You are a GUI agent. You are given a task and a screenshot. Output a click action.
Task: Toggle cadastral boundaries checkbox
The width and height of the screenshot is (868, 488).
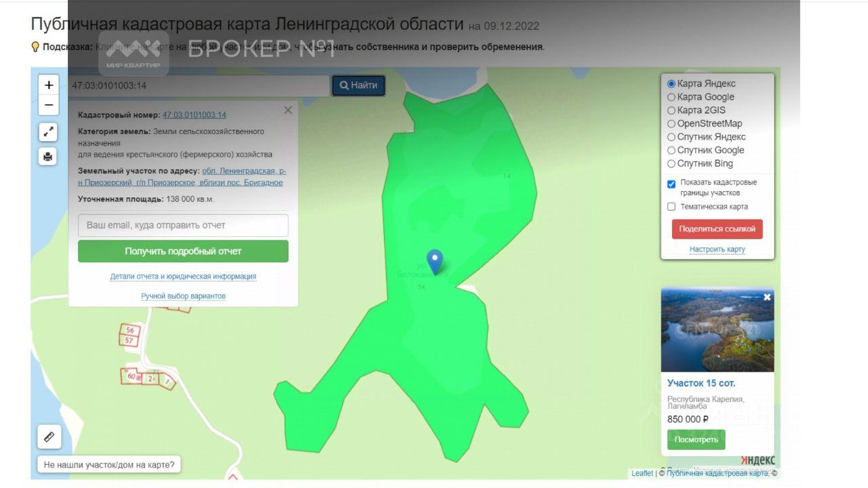pyautogui.click(x=671, y=184)
